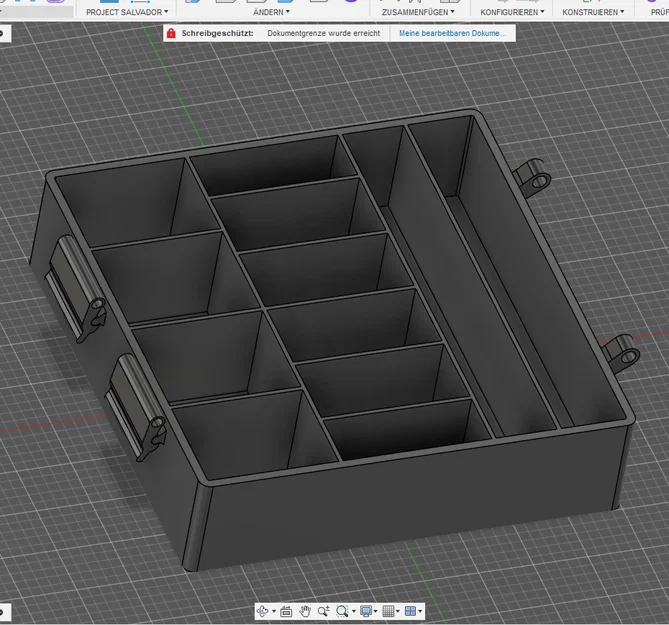Open the ZUSAMMENFÜGEN menu
The width and height of the screenshot is (669, 625).
pos(418,12)
